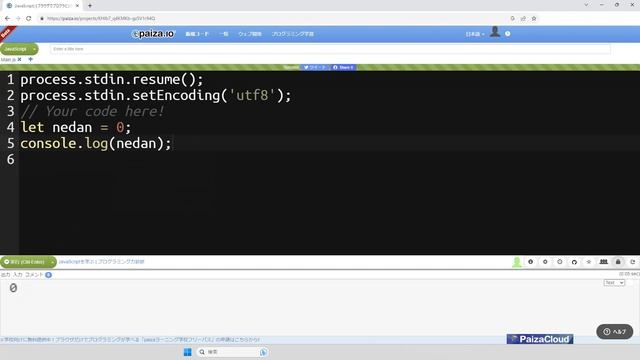Open the 日本語 language dropdown
This screenshot has width=640, height=360.
tap(475, 34)
